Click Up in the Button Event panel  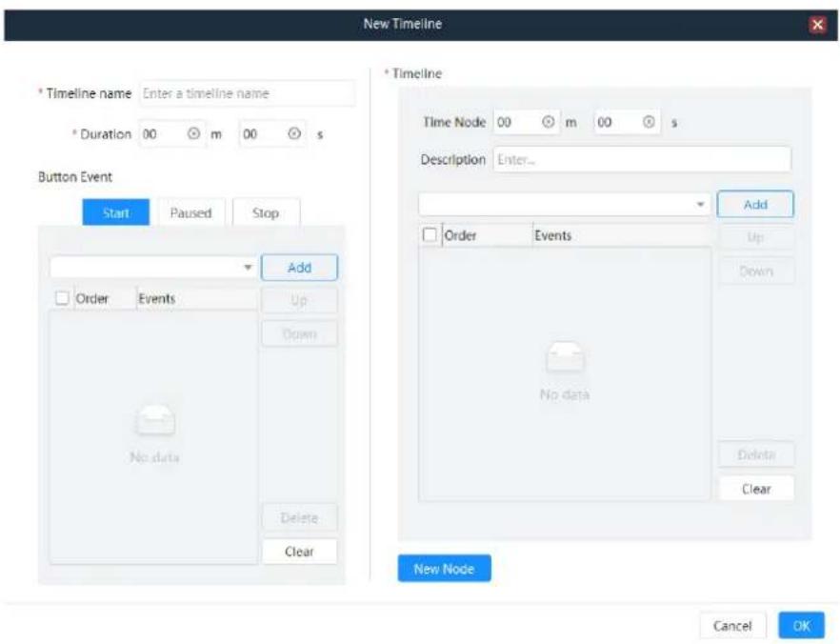click(299, 300)
